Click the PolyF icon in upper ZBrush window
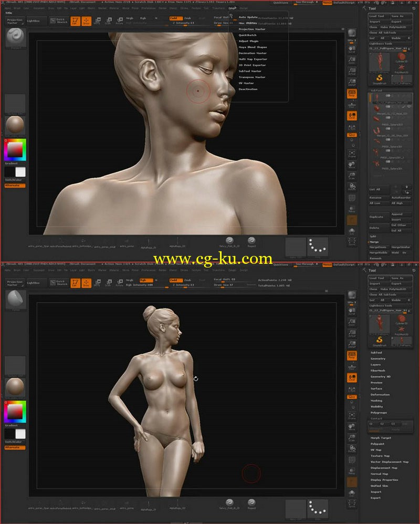Viewport: 420px width, 524px height. tap(352, 198)
